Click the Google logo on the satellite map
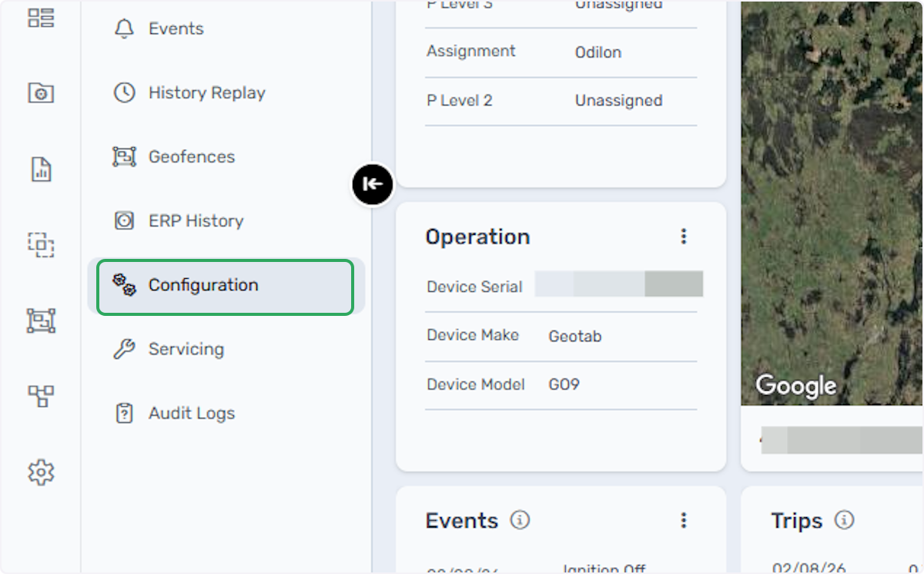This screenshot has height=574, width=924. [x=796, y=385]
